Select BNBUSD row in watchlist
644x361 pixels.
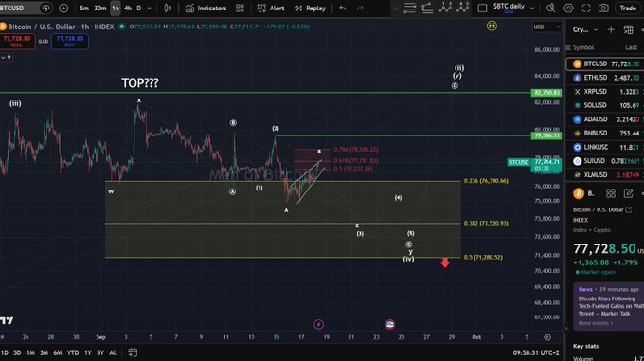605,134
